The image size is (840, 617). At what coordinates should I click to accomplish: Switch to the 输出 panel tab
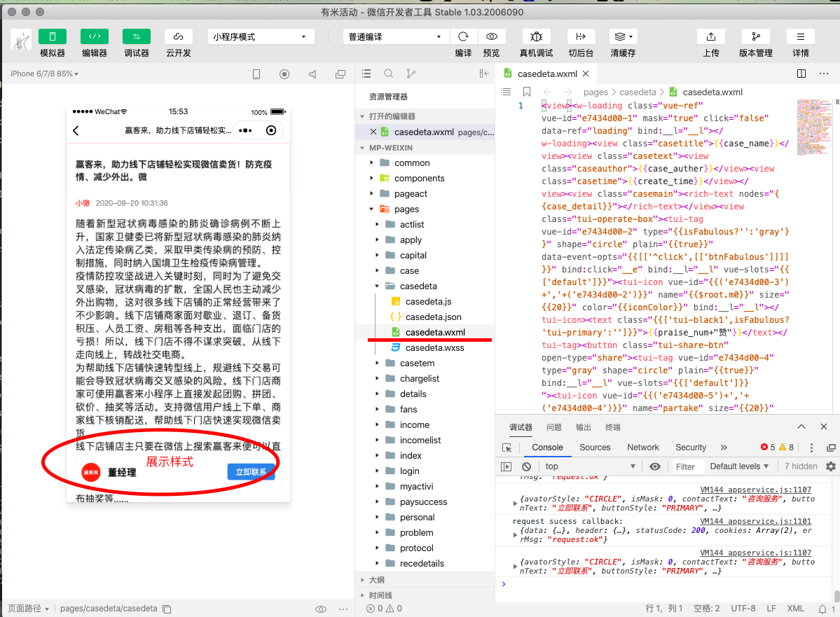click(x=584, y=427)
